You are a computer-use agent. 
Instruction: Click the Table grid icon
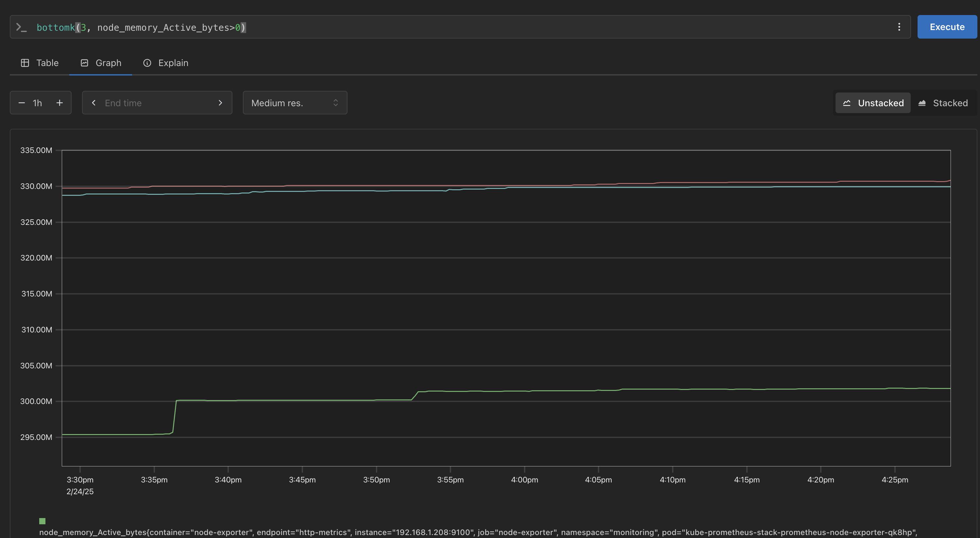click(x=25, y=63)
